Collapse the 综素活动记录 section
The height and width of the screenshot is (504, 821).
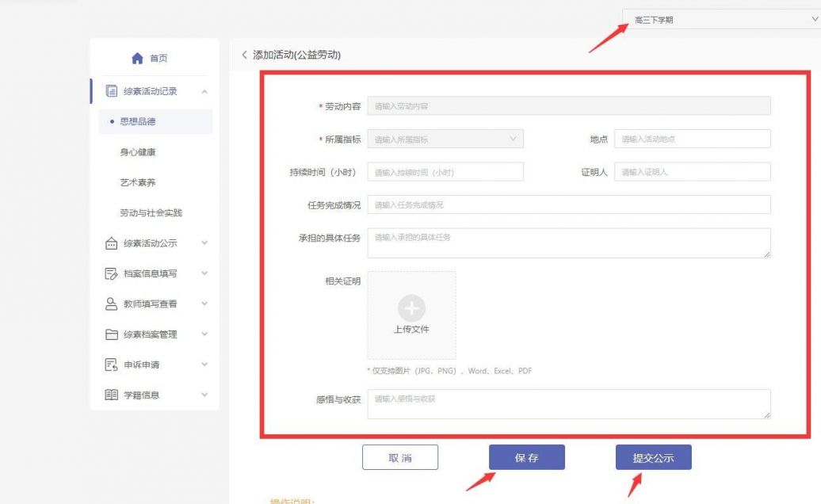[x=204, y=90]
